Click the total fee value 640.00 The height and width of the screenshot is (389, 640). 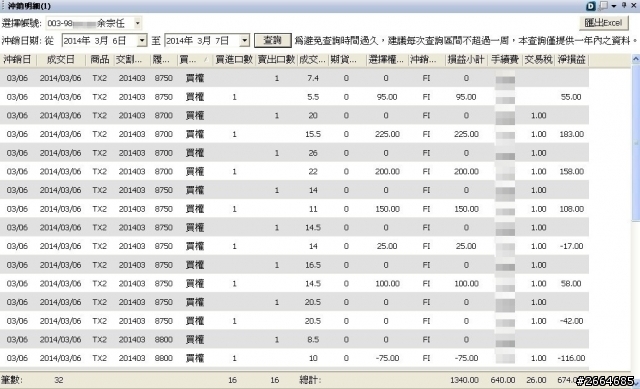pos(503,380)
